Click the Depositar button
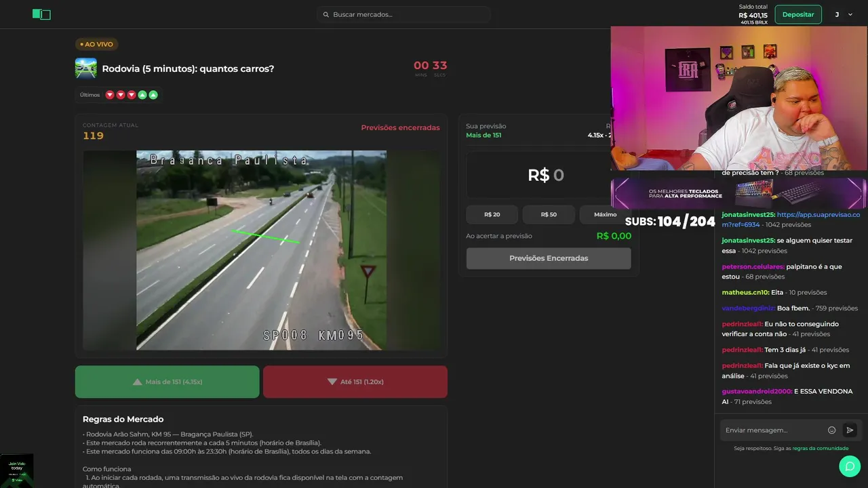The image size is (868, 488). [798, 14]
